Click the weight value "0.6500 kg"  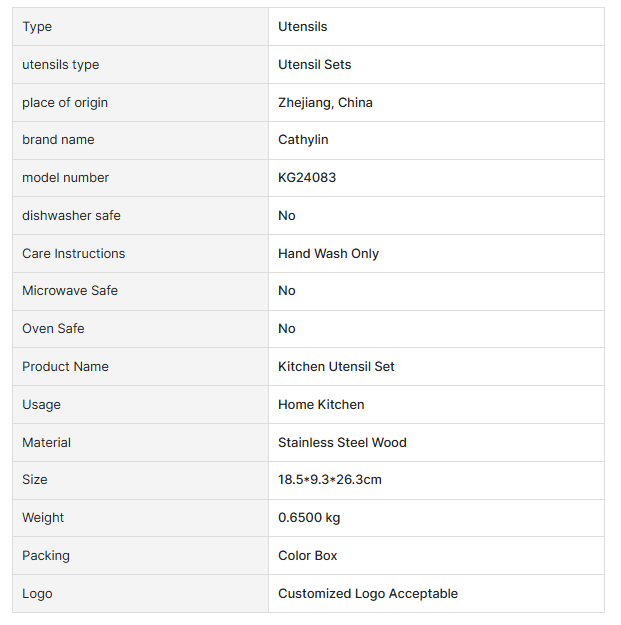click(309, 518)
